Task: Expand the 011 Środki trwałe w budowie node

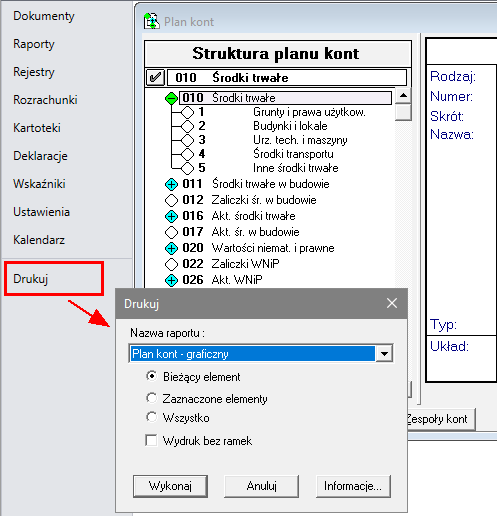Action: click(x=171, y=184)
